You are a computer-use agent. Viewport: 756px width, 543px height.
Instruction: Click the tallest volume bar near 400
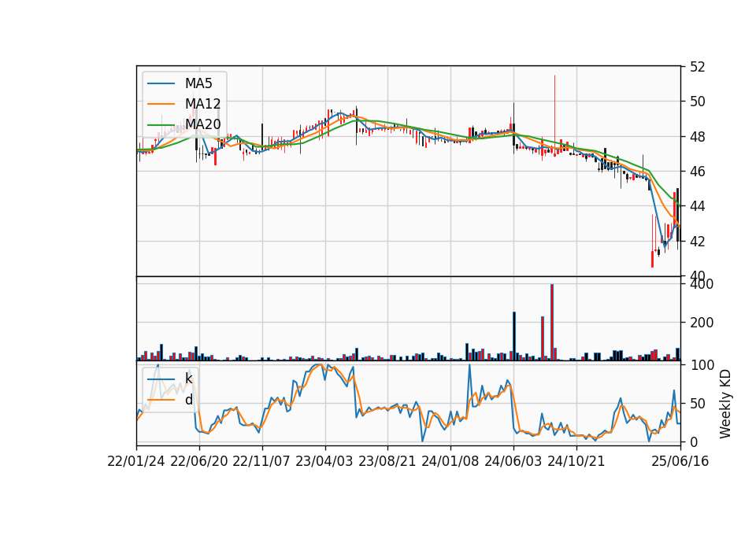click(x=552, y=323)
